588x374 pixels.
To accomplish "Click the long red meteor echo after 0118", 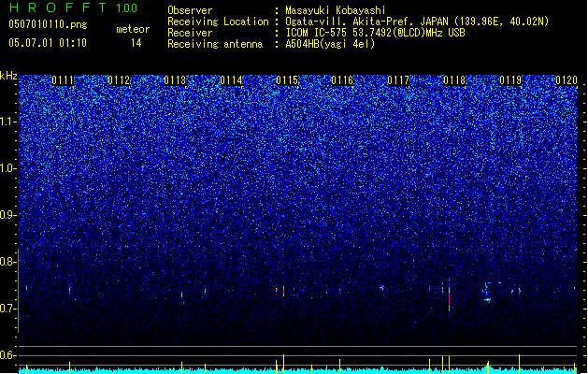I will click(x=450, y=298).
